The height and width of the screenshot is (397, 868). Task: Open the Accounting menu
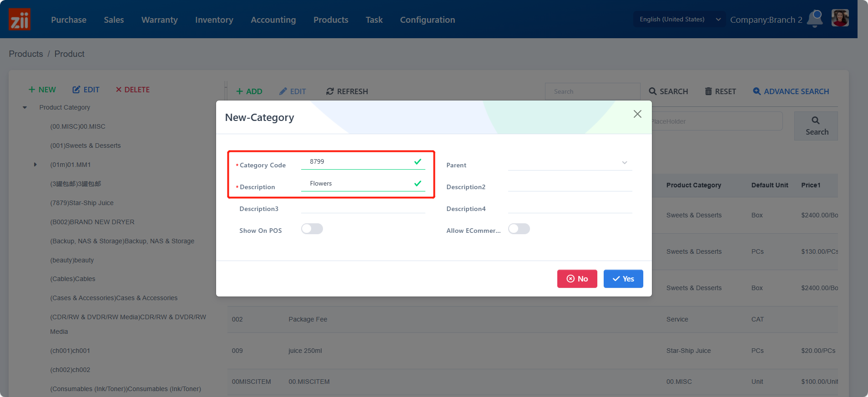pos(273,20)
